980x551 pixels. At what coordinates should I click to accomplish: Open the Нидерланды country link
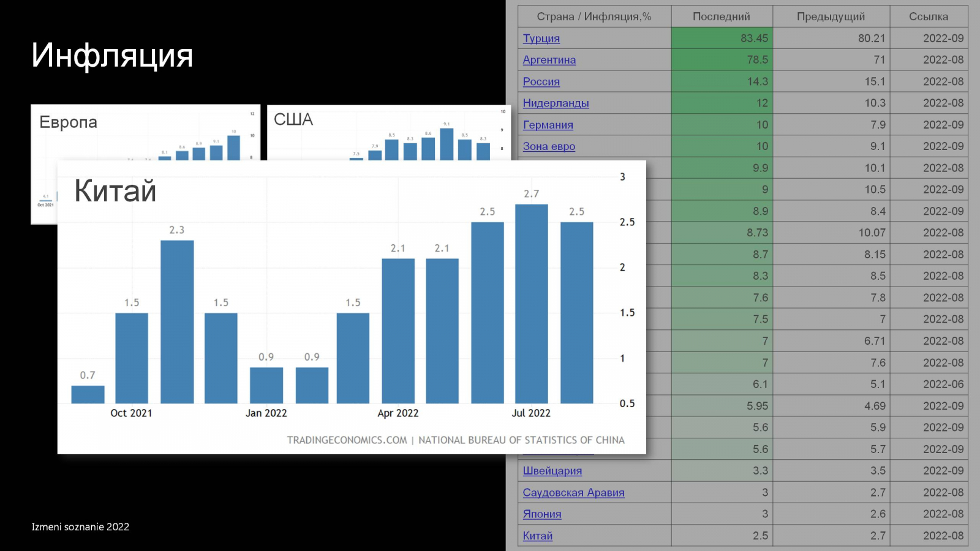pos(556,103)
